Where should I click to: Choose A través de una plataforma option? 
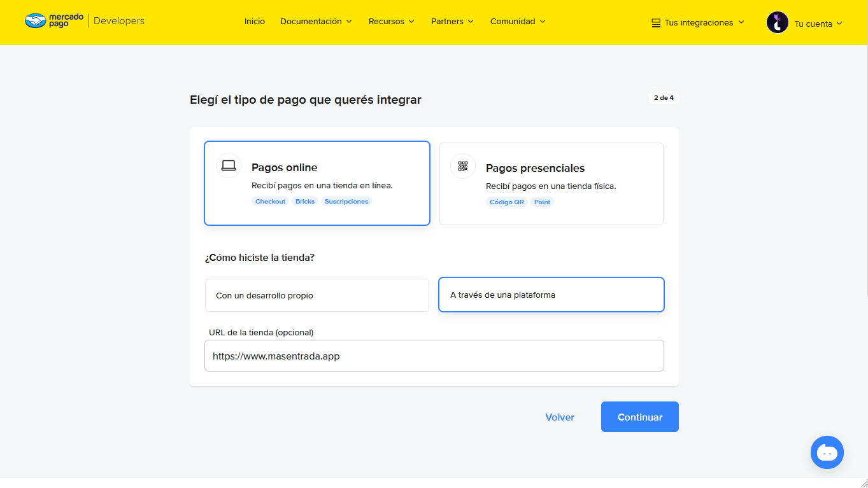(x=551, y=295)
